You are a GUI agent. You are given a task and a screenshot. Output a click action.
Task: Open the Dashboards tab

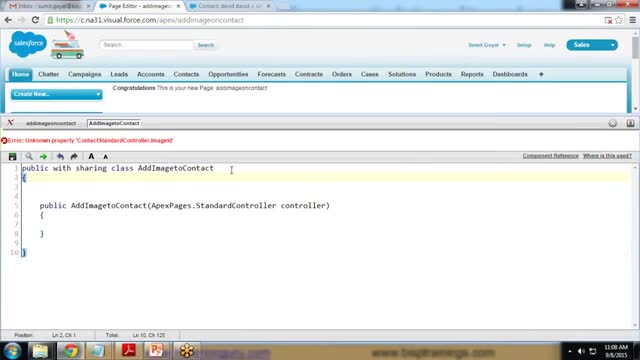pyautogui.click(x=510, y=74)
